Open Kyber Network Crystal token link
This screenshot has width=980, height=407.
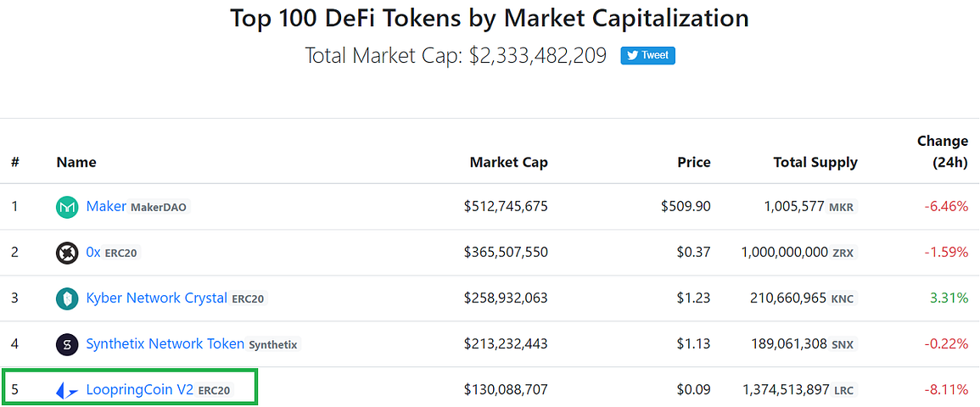(x=157, y=298)
